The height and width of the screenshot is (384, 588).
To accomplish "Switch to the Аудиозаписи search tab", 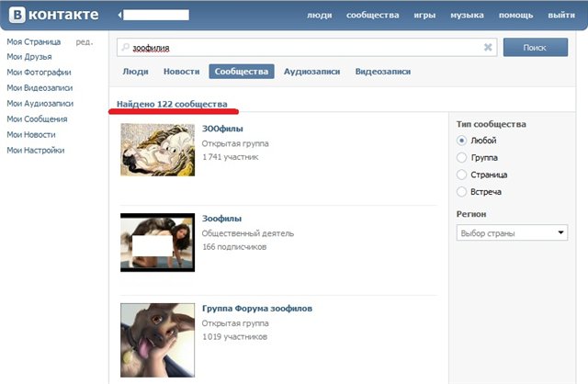I will click(x=311, y=72).
